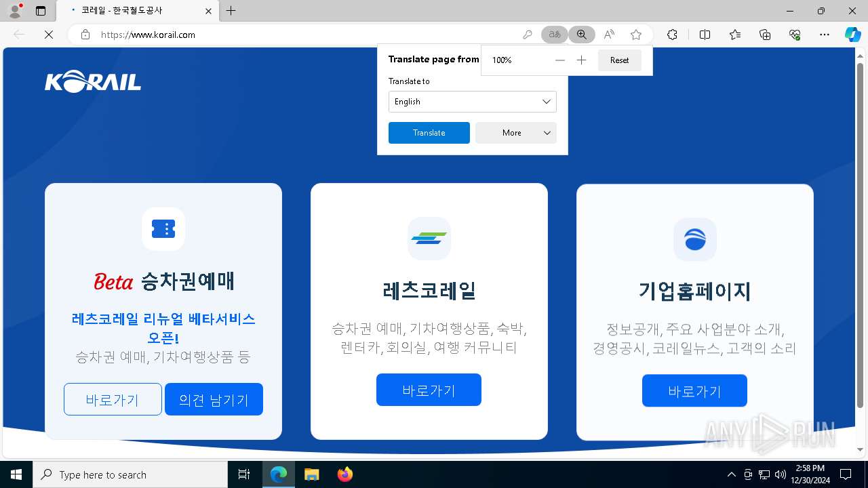Click the 기업홈페이지 heading

coord(695,291)
